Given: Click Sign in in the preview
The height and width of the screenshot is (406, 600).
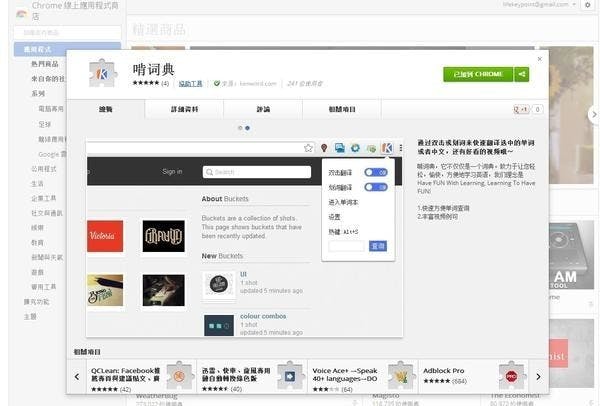Looking at the screenshot, I should point(172,171).
